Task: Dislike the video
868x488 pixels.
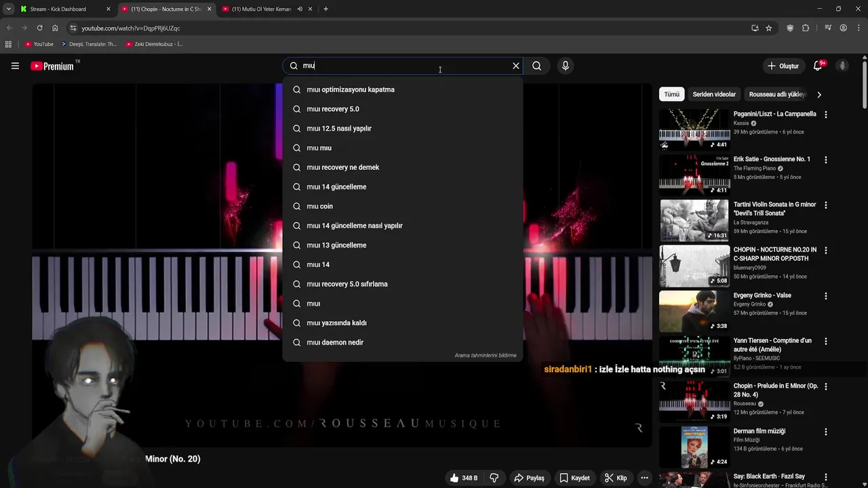Action: (494, 478)
